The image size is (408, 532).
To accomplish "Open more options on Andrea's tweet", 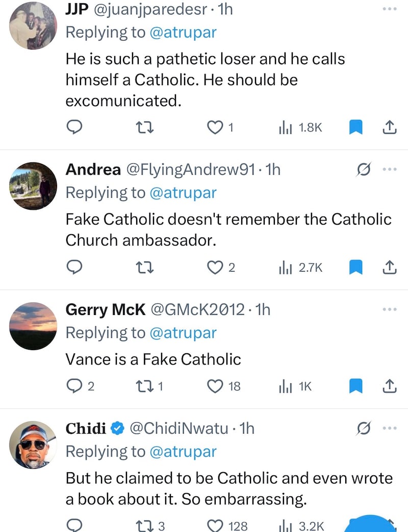I will click(389, 170).
